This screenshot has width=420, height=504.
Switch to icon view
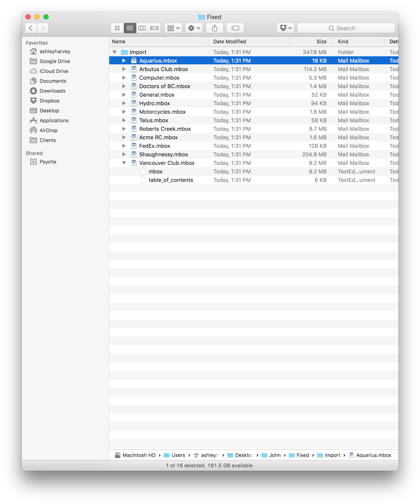(x=117, y=28)
